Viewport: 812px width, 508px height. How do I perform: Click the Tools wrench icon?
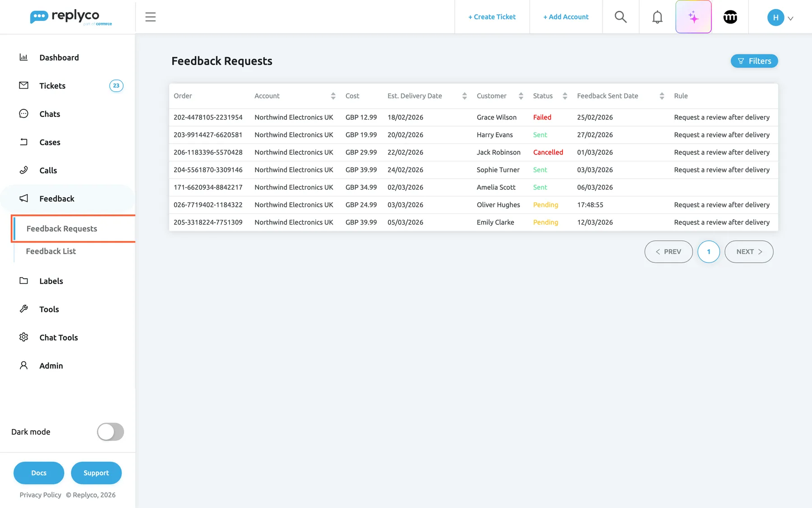[23, 309]
